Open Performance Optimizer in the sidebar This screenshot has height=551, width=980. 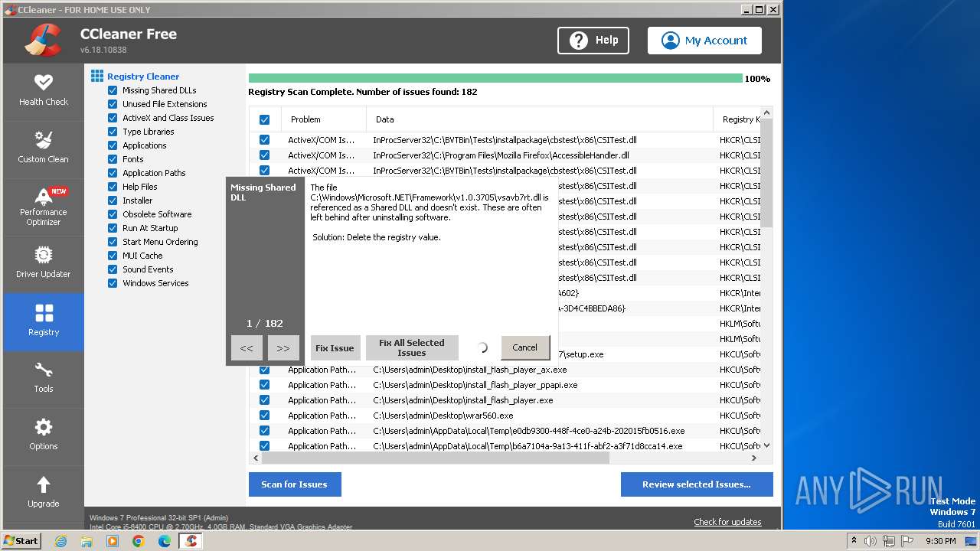[43, 206]
